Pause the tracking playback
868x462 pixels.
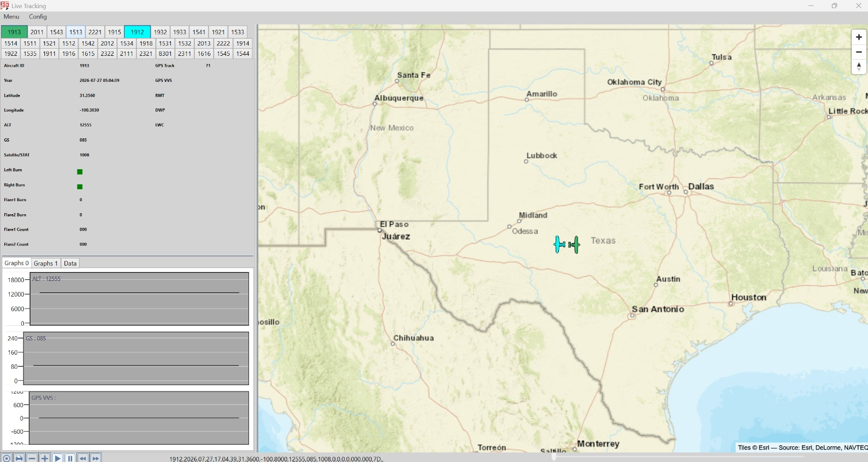pos(70,458)
